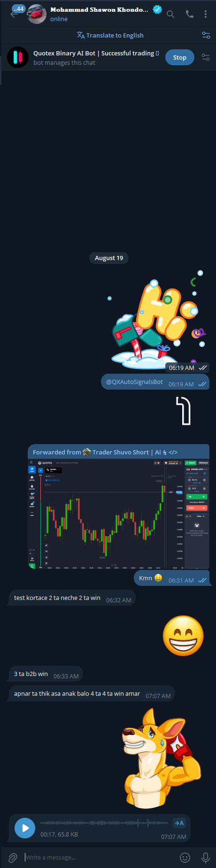The image size is (216, 868).
Task: Start a voice call
Action: [x=189, y=14]
